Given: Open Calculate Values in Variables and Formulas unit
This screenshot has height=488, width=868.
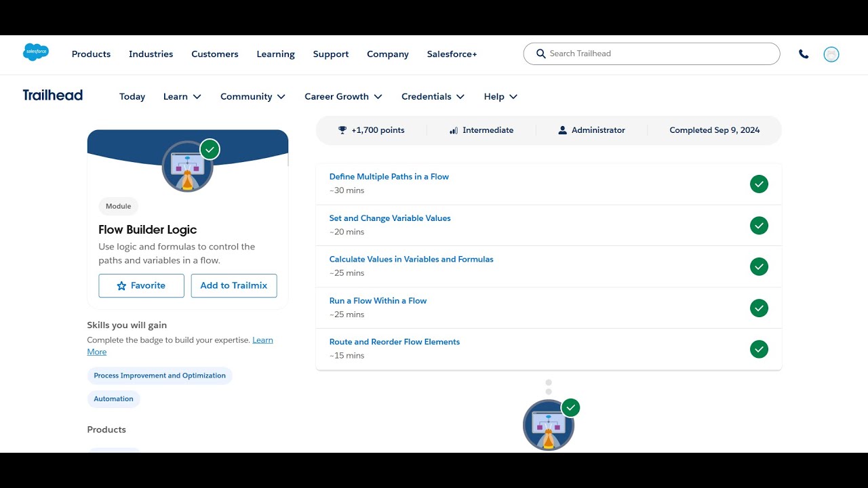Looking at the screenshot, I should coord(412,259).
